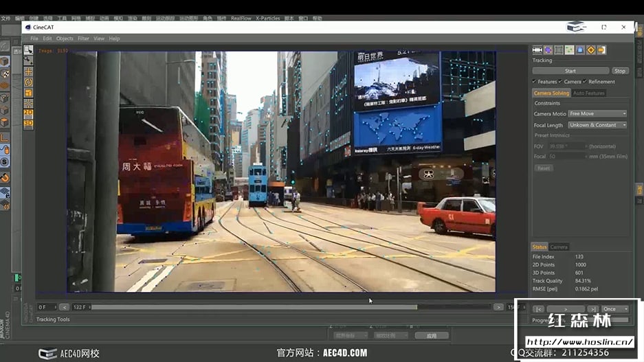
Task: Switch to 3D view mode icon
Action: (28, 124)
